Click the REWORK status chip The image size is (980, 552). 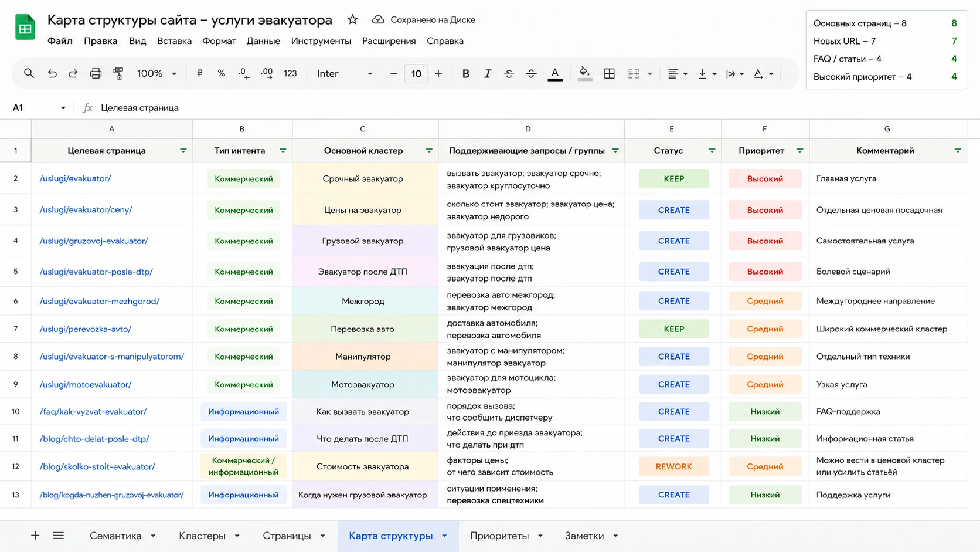pyautogui.click(x=673, y=466)
